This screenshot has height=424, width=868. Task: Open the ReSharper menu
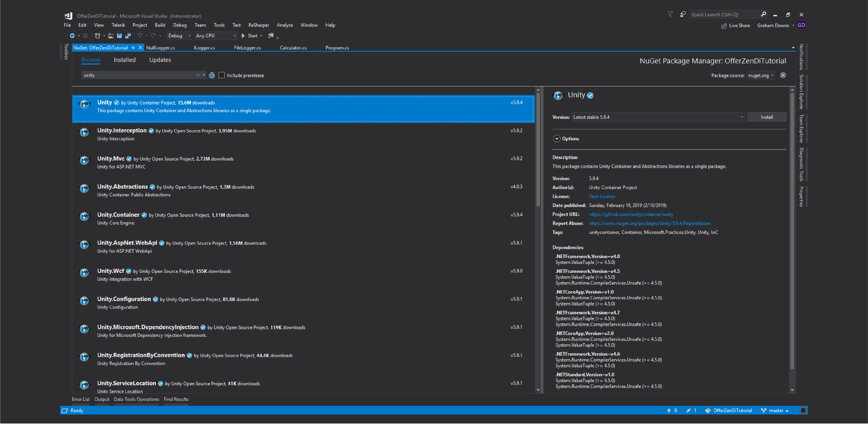(258, 25)
